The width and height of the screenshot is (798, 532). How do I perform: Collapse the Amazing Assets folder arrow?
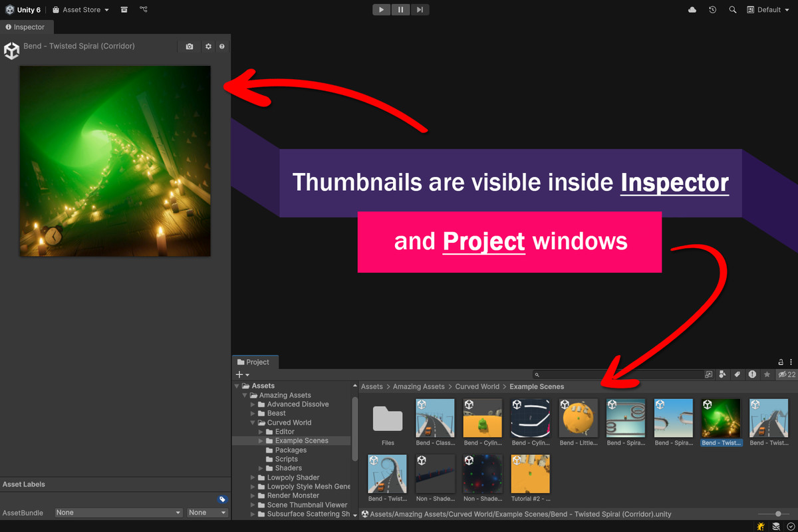click(x=245, y=395)
